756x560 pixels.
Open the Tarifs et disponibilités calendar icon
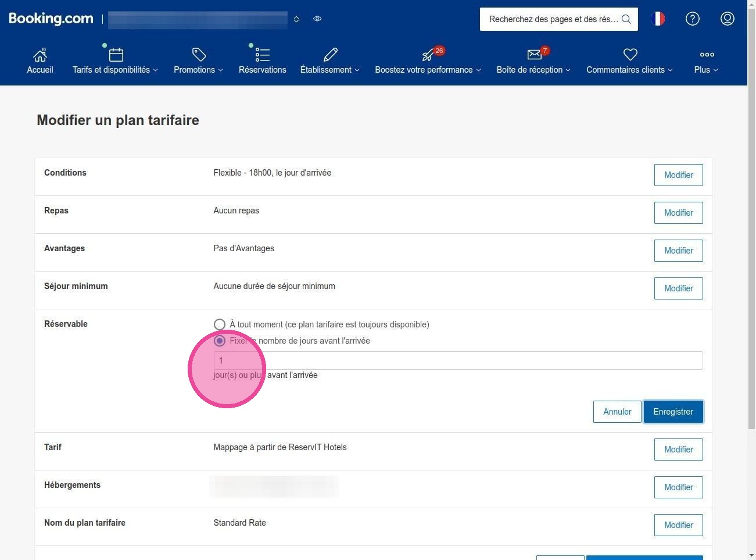(116, 55)
